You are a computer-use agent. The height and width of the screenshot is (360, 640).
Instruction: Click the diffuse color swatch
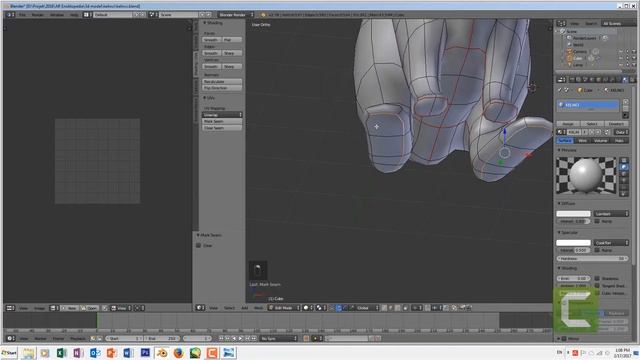tap(573, 213)
